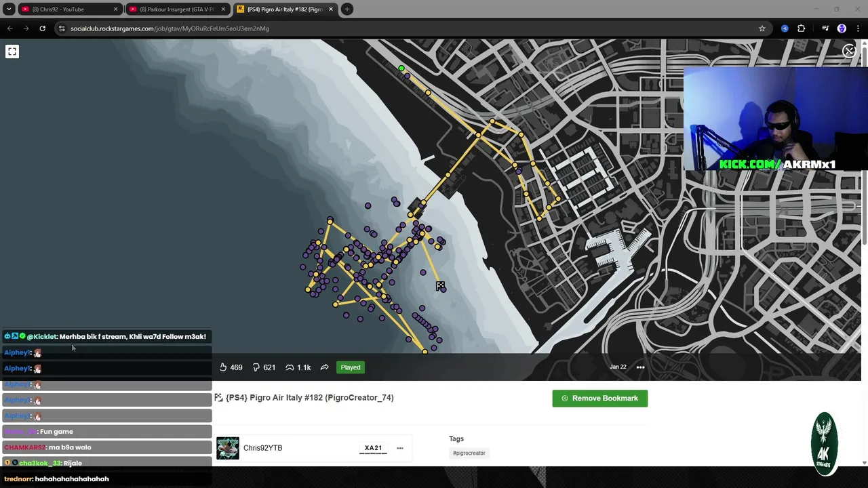The width and height of the screenshot is (868, 488).
Task: Open Chris92YTB avatar thumbnail
Action: [228, 448]
